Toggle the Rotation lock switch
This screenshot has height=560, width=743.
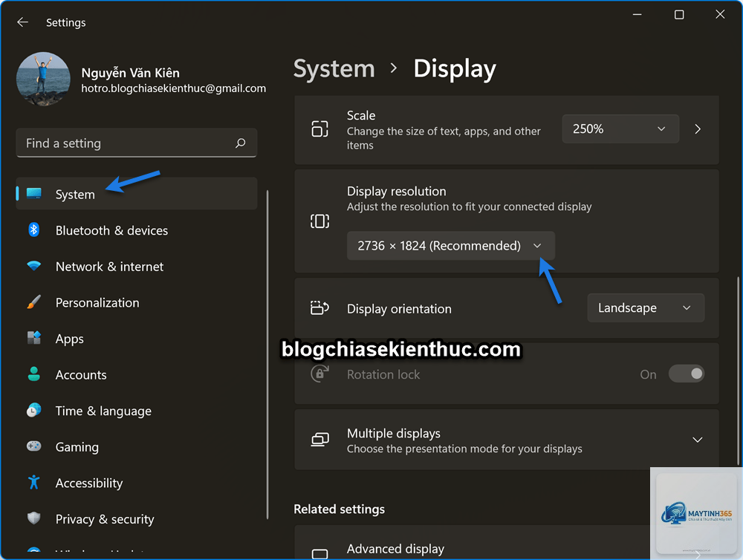686,374
